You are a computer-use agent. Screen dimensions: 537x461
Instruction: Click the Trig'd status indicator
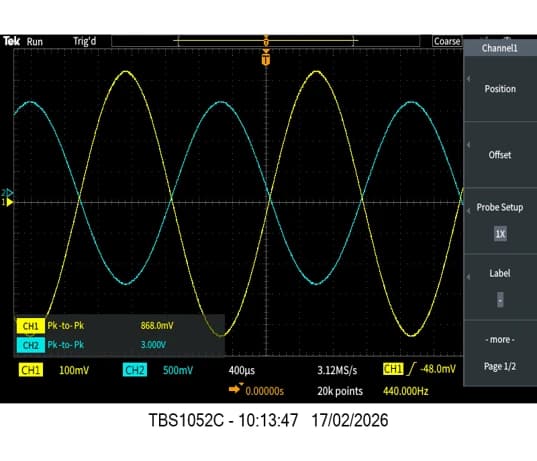tap(85, 41)
